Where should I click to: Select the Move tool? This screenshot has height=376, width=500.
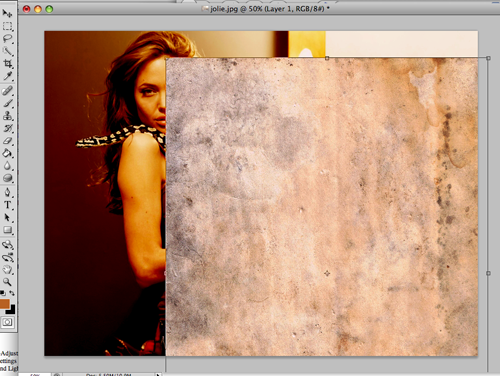pos(7,13)
